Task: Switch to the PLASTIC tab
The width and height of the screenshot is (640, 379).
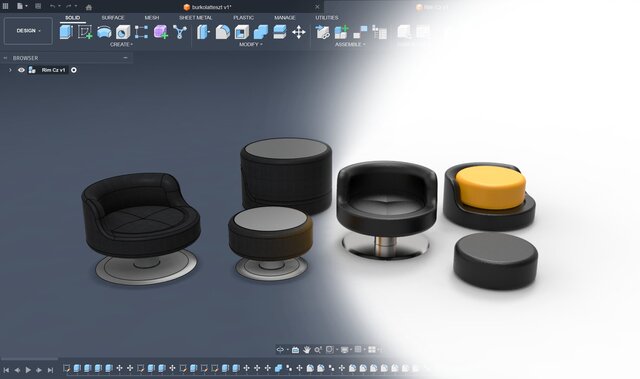Action: 243,18
